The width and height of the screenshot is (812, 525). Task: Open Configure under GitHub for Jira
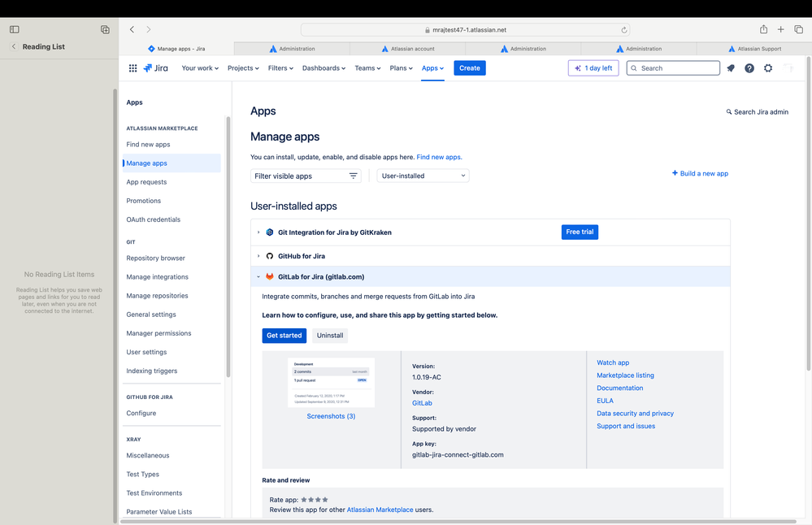click(141, 413)
